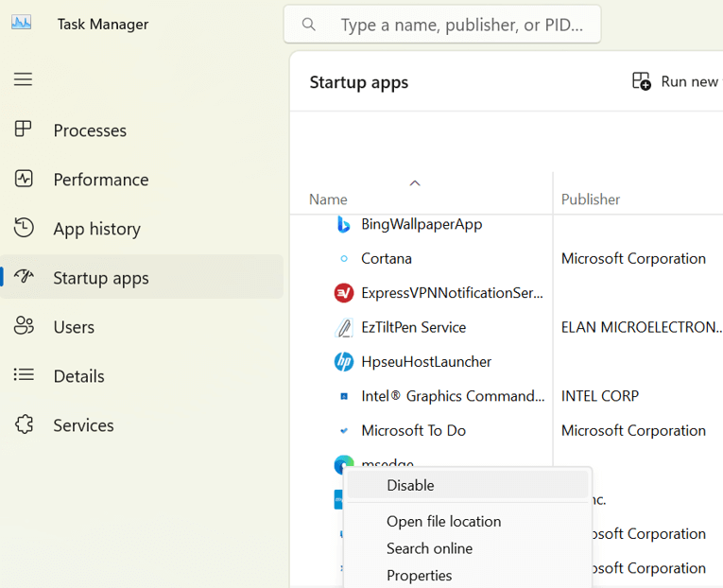Image resolution: width=723 pixels, height=588 pixels.
Task: Click the ExpressVPN notification service icon
Action: point(344,293)
